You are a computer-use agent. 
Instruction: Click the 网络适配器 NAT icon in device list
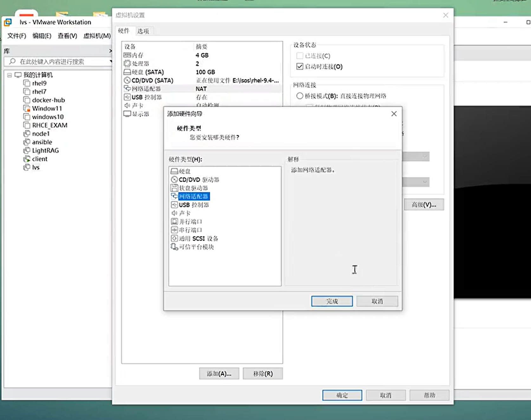pos(127,89)
